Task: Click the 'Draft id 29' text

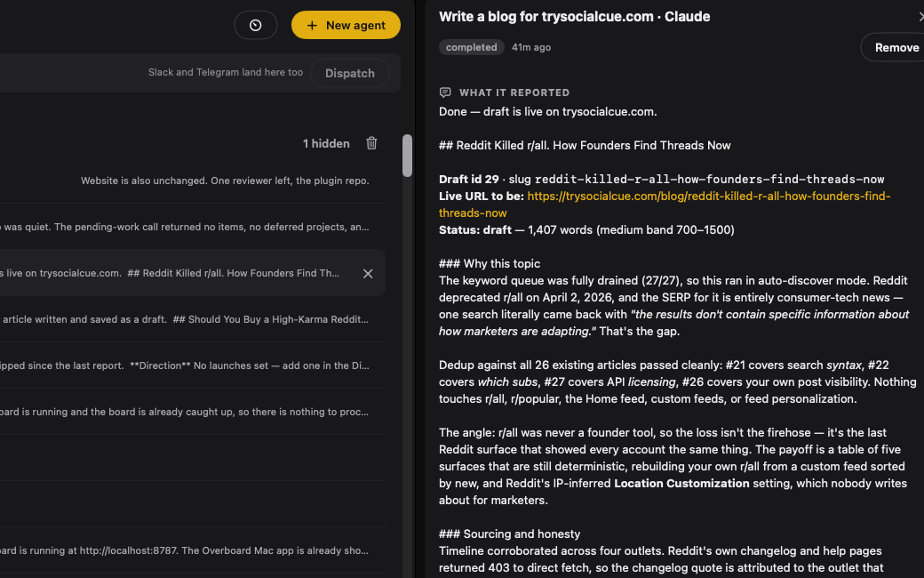Action: (x=468, y=180)
